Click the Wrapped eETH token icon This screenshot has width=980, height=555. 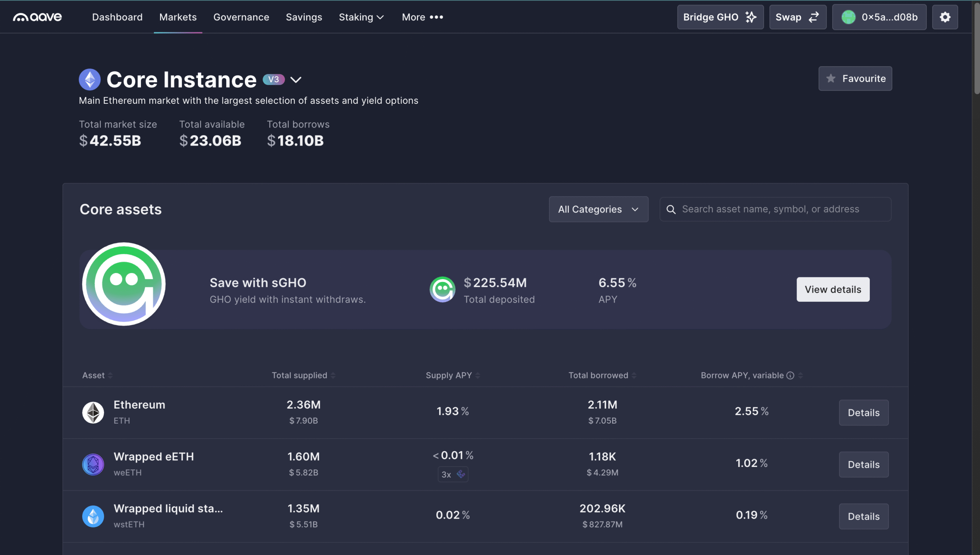point(93,464)
